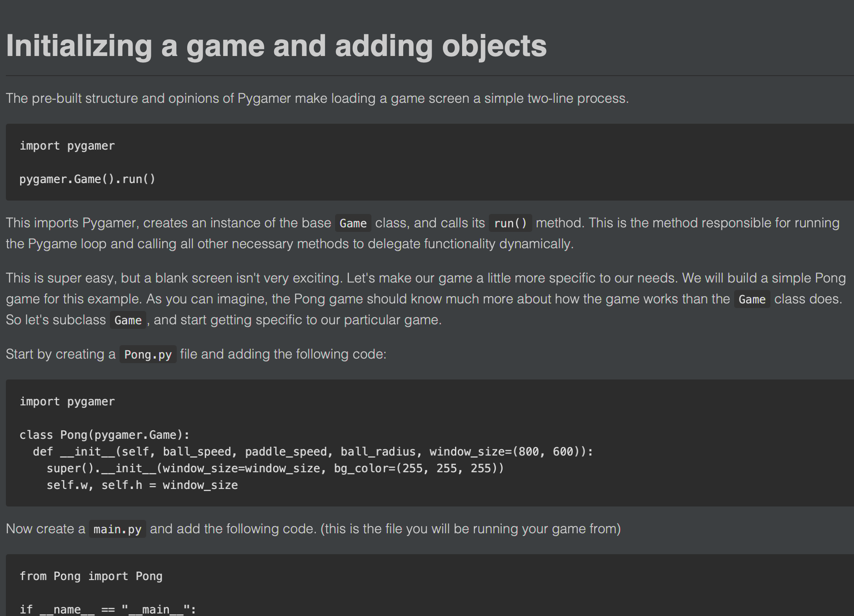The width and height of the screenshot is (854, 616).
Task: Click the 'self.w, self.h = window_size' line
Action: point(142,485)
